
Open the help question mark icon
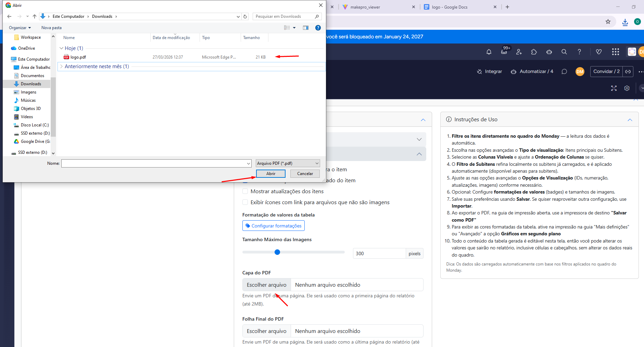click(x=579, y=52)
